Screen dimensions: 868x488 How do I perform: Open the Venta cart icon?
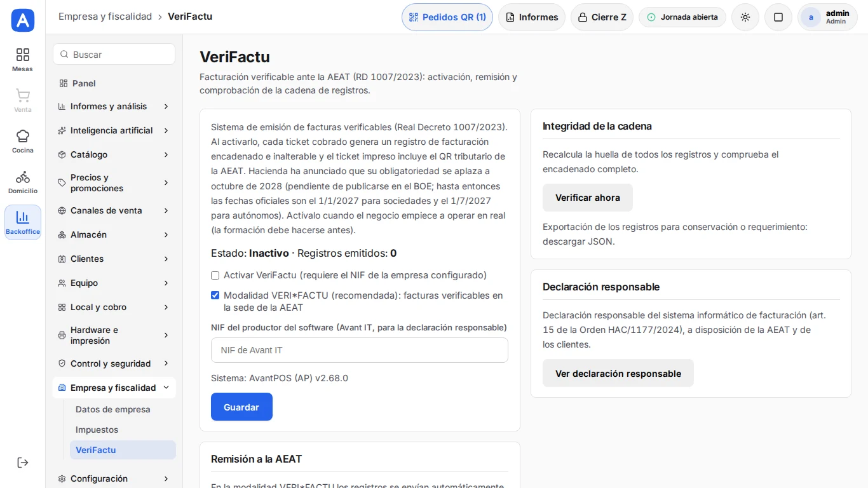[23, 95]
